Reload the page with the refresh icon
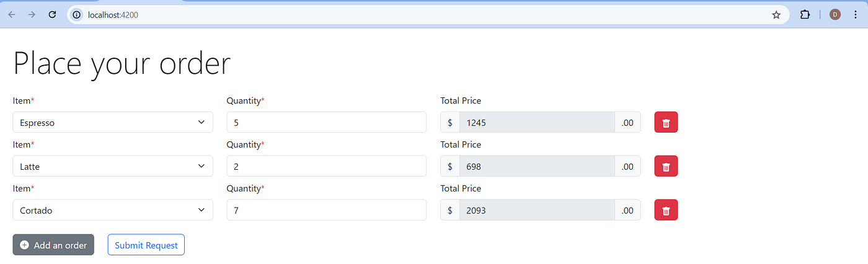The height and width of the screenshot is (264, 868). pos(53,14)
